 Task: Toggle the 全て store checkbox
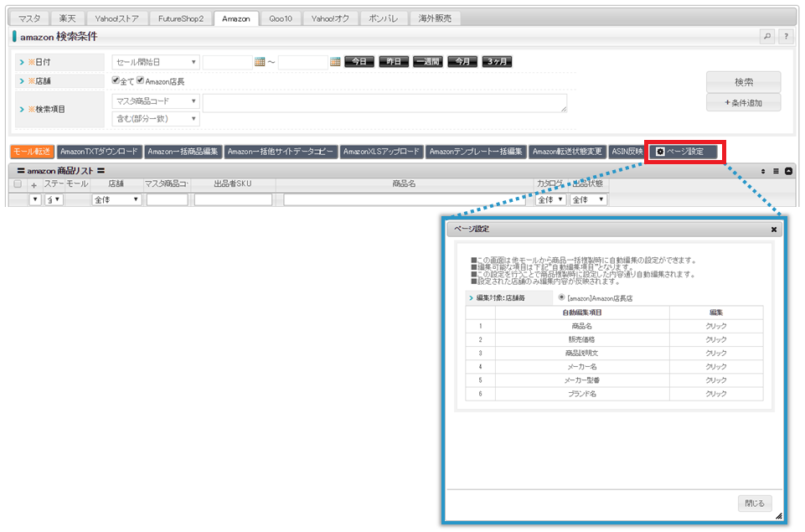click(116, 80)
